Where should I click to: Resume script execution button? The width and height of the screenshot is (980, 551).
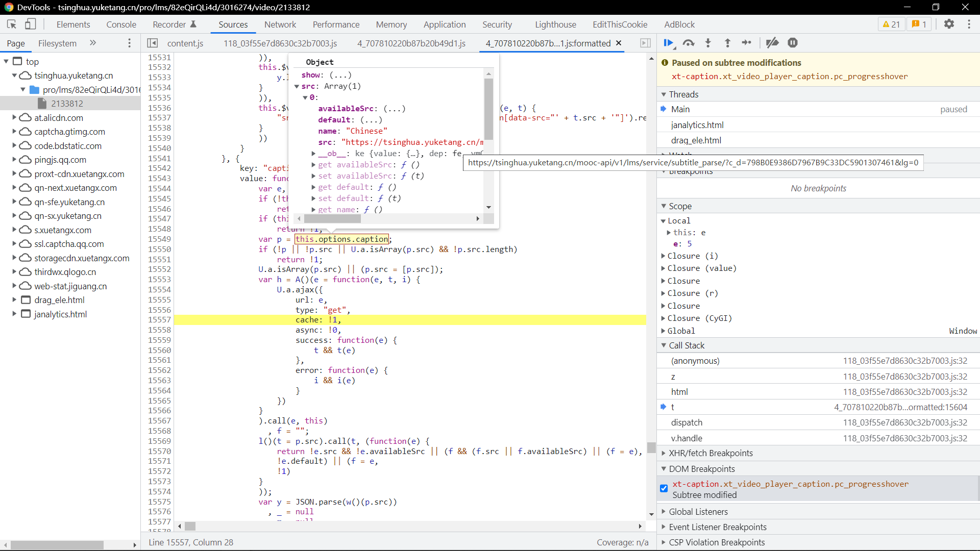668,43
